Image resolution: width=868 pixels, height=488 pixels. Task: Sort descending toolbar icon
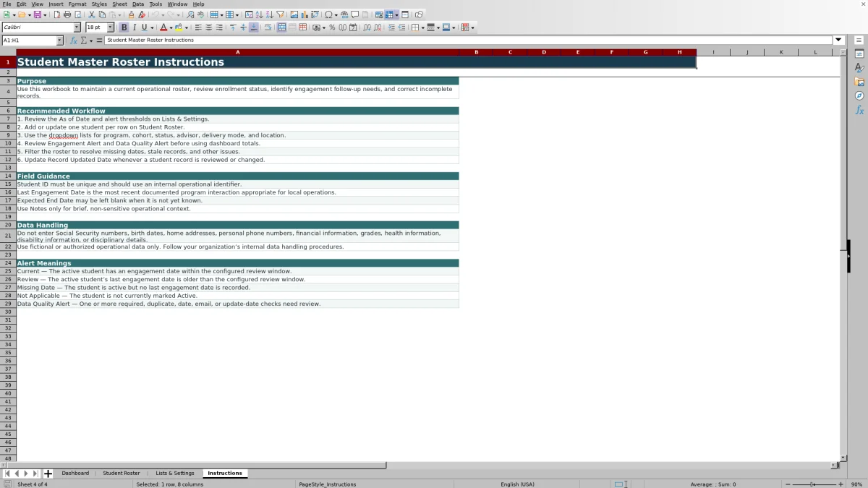point(269,14)
